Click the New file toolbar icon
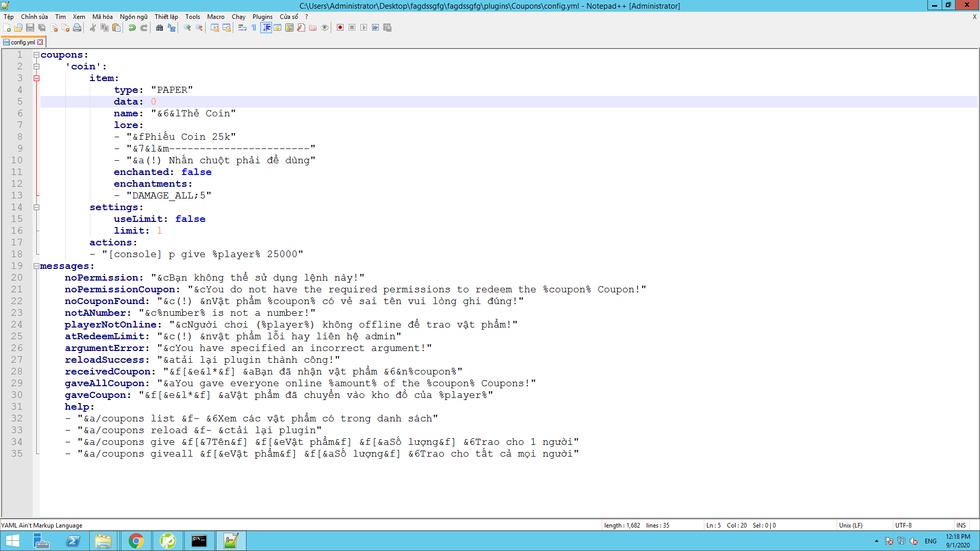 tap(7, 28)
